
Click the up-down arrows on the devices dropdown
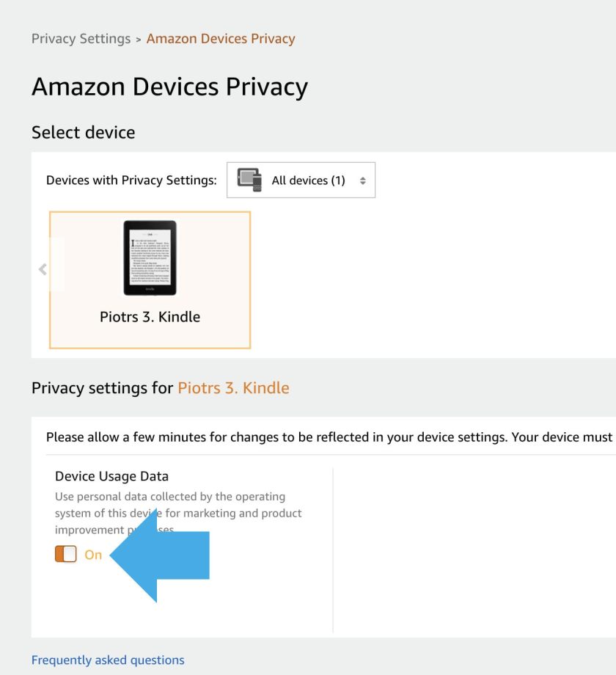362,180
